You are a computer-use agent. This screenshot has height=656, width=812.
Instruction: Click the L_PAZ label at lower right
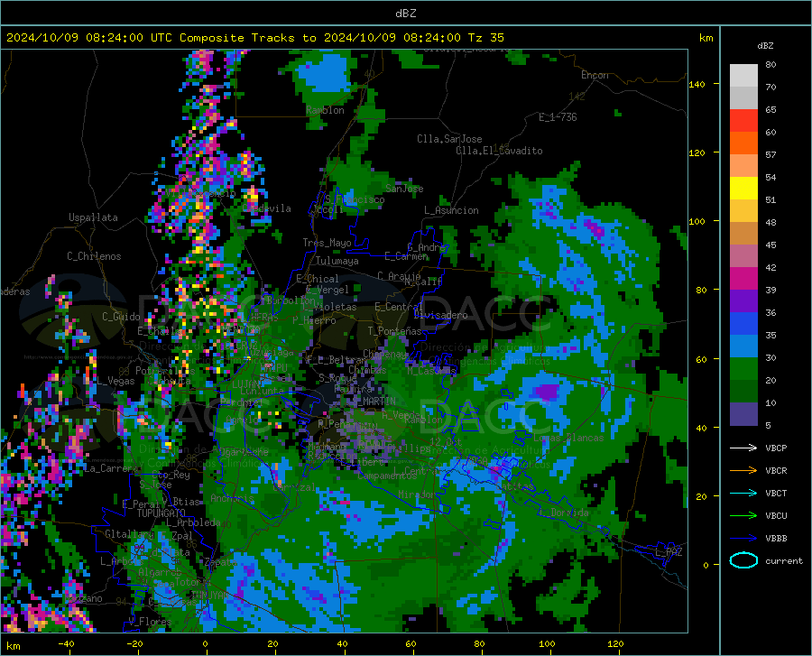pos(669,552)
